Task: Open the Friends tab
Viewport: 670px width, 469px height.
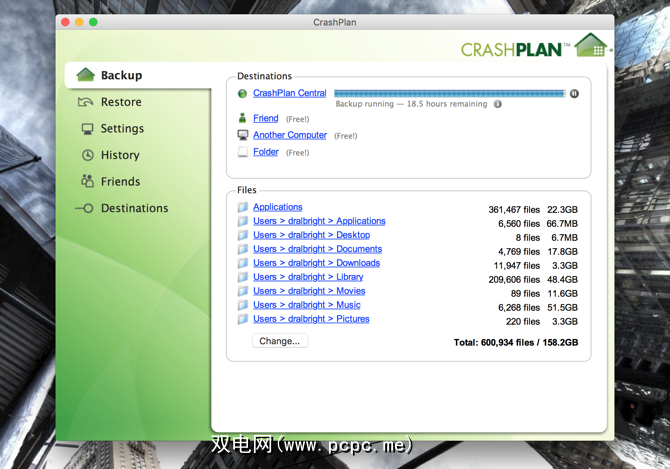Action: 120,182
